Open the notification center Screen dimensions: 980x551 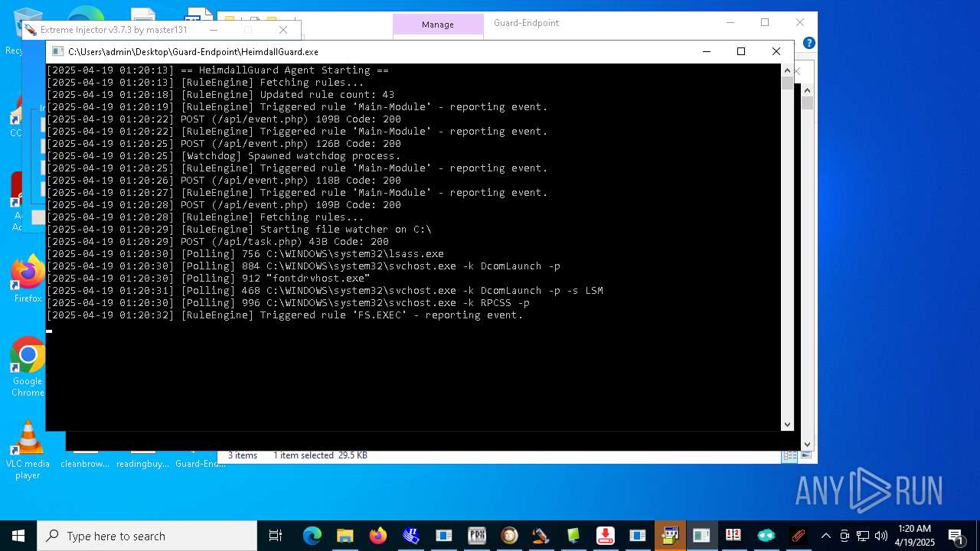click(x=955, y=536)
